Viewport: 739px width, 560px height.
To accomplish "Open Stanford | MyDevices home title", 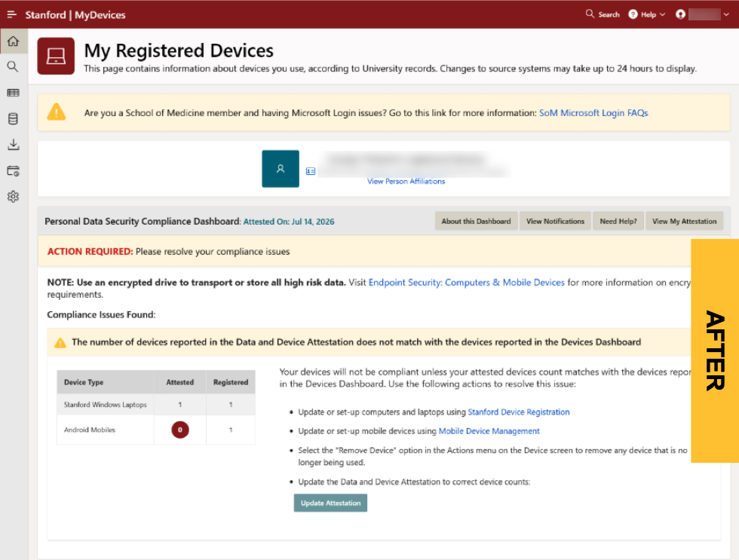I will point(75,14).
